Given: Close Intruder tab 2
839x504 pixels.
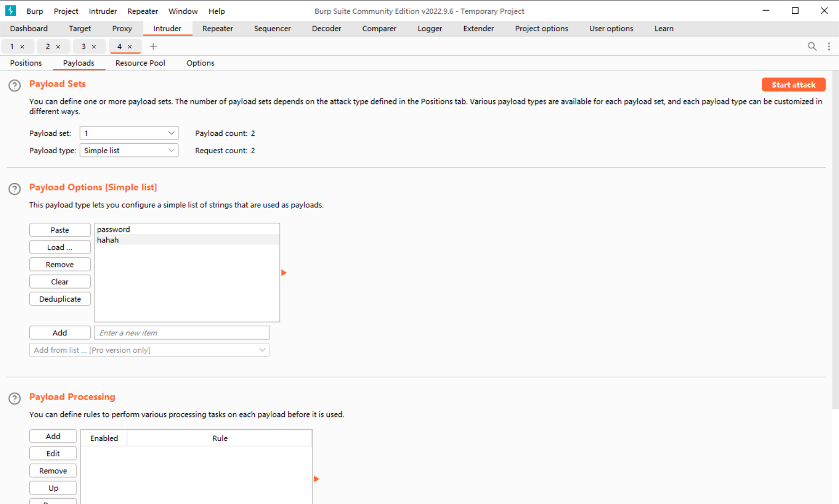Looking at the screenshot, I should 58,47.
